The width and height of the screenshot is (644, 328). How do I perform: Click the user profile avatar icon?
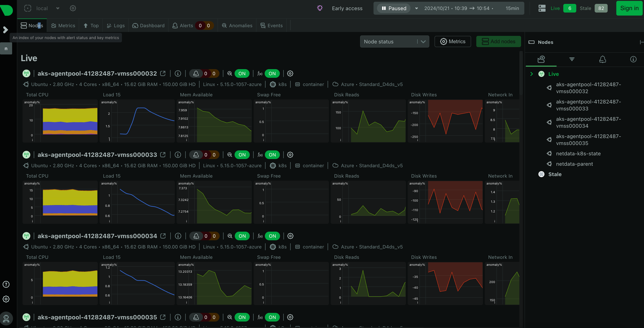(x=6, y=318)
